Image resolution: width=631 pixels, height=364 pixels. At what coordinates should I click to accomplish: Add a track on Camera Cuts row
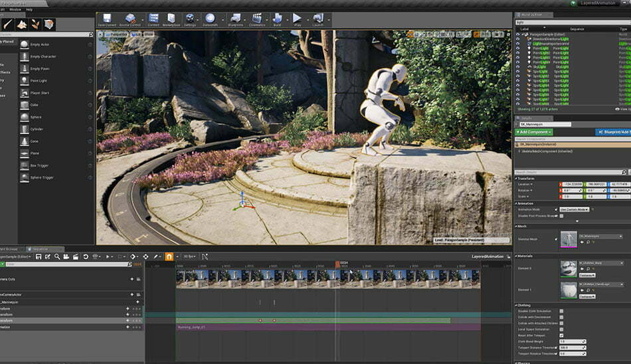(132, 279)
